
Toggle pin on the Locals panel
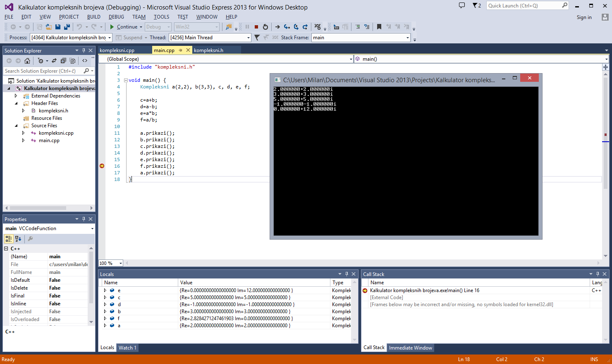point(347,274)
